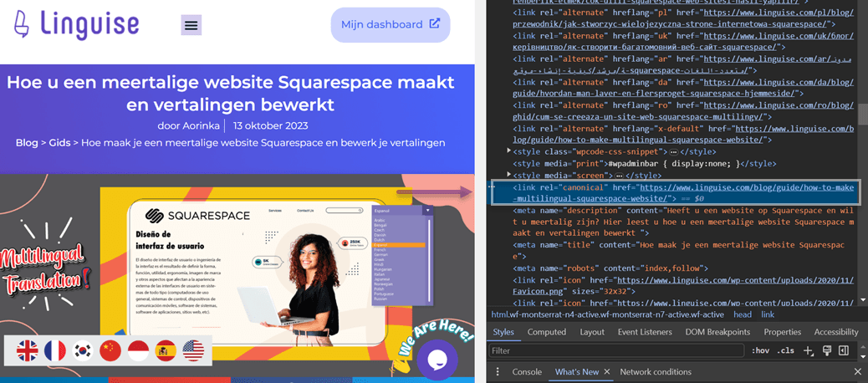Image resolution: width=868 pixels, height=383 pixels.
Task: Select the meta description line
Action: pos(684,222)
